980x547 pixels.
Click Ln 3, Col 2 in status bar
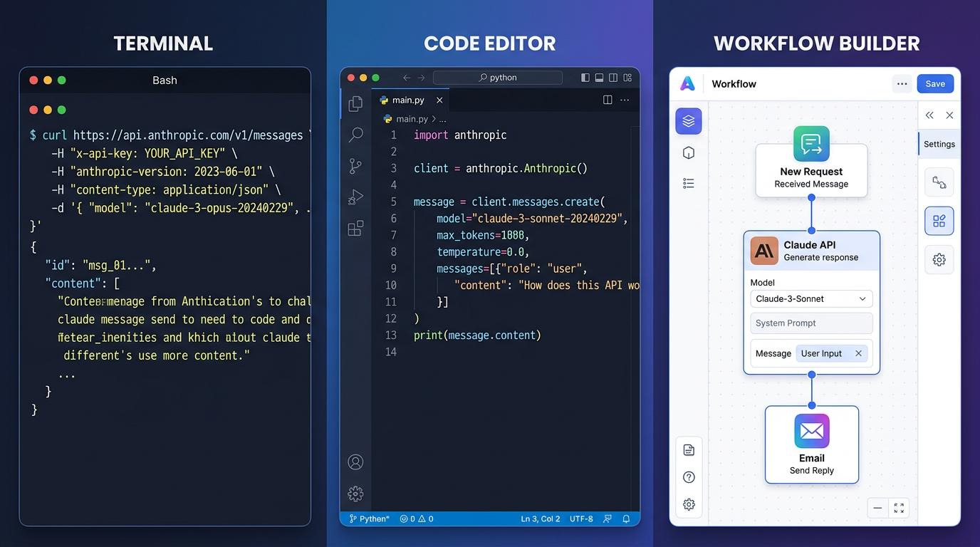coord(541,519)
